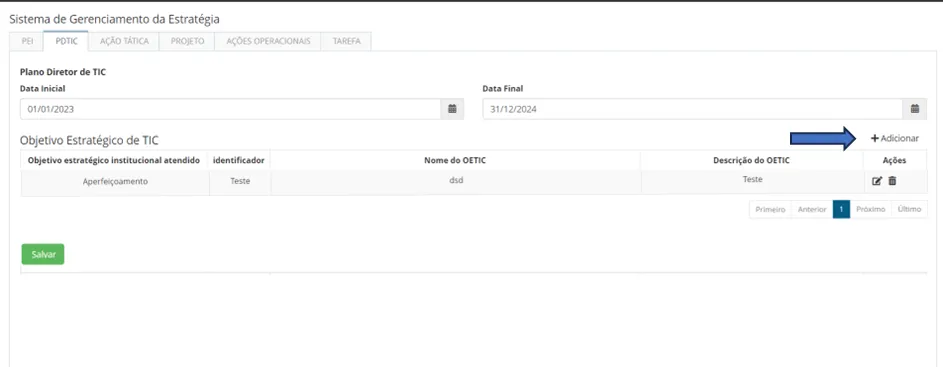The width and height of the screenshot is (943, 367).
Task: Click the Próximo pagination button
Action: click(870, 209)
